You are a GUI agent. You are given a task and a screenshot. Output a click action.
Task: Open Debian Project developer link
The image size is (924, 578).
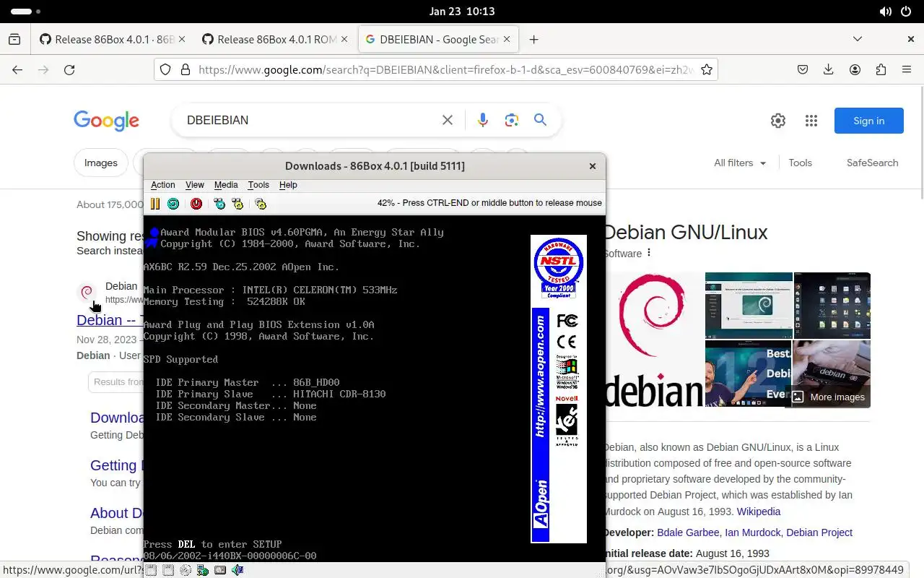[819, 532]
